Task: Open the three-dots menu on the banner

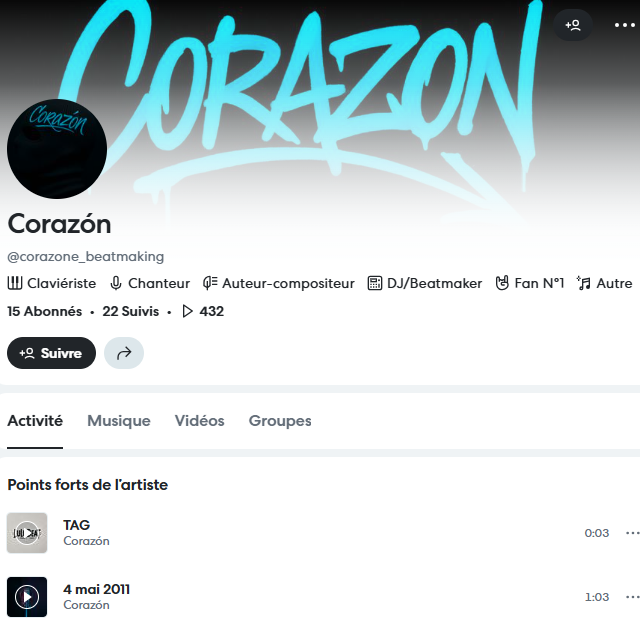Action: [x=624, y=25]
